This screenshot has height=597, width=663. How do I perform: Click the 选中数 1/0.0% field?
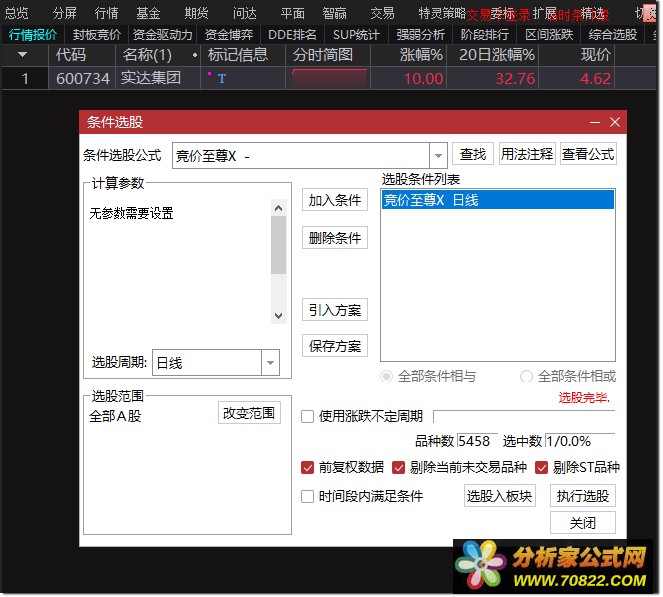coord(580,441)
